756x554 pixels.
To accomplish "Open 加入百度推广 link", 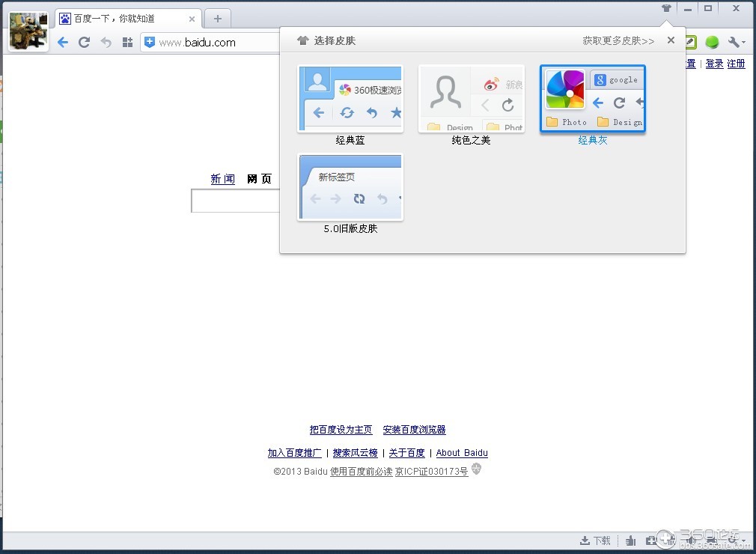I will point(295,453).
